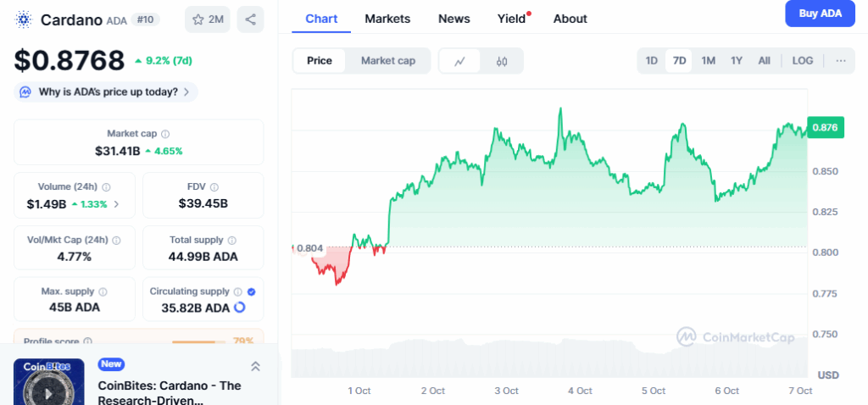Open the share icon next to Cardano
868x405 pixels.
250,19
